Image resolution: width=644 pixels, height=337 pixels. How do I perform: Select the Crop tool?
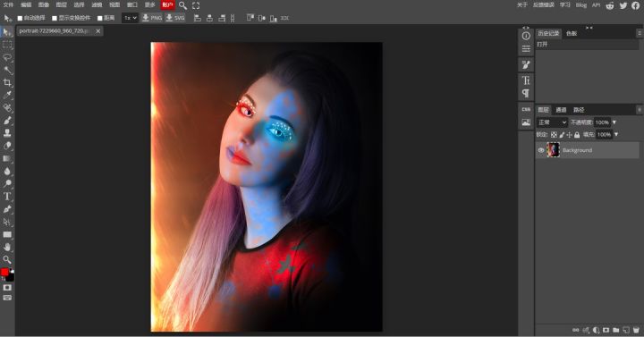(7, 82)
